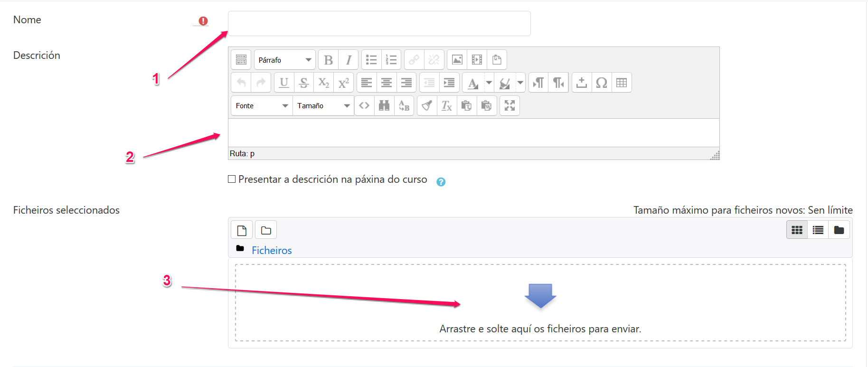868x367 pixels.
Task: Click the add file button
Action: tap(242, 230)
